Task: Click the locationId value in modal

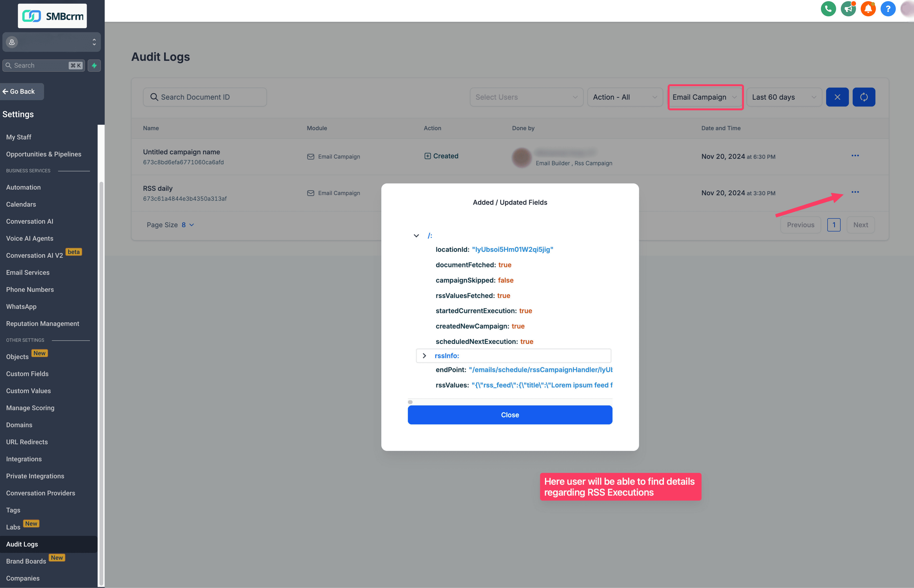Action: (512, 249)
